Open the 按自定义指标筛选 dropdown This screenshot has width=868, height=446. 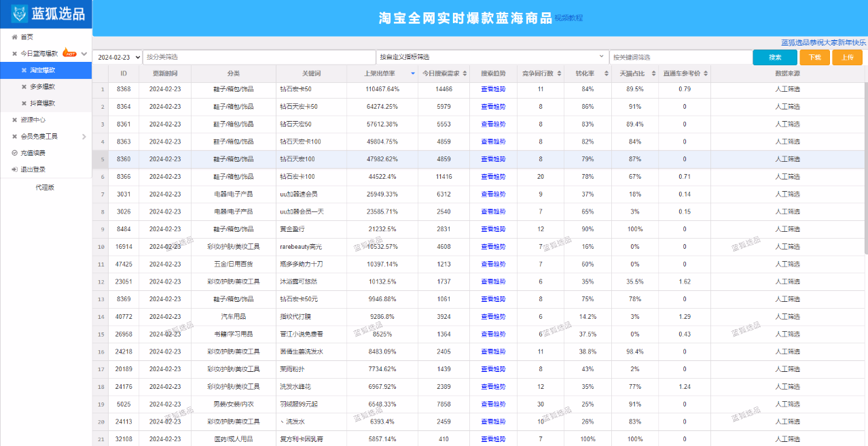492,57
